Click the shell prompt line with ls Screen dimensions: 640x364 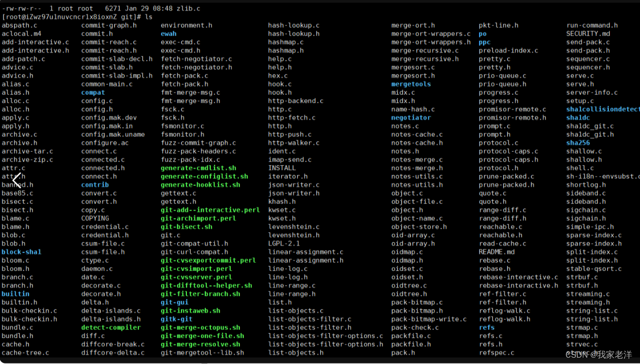point(77,17)
